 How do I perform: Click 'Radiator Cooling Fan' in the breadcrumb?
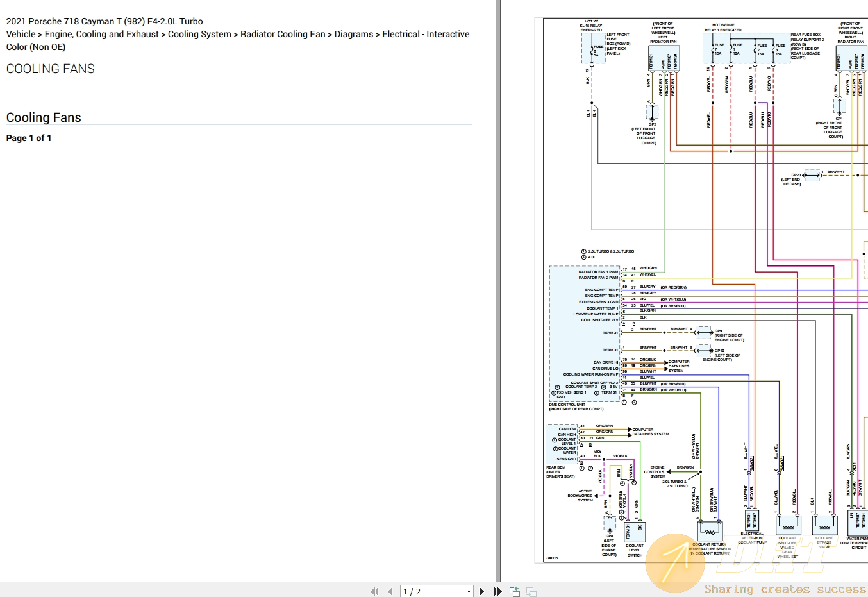[x=283, y=34]
